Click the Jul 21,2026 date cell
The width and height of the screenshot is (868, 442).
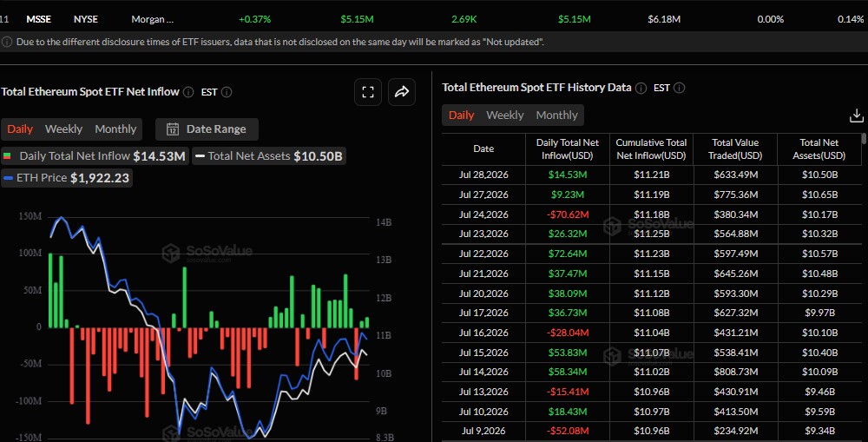483,274
